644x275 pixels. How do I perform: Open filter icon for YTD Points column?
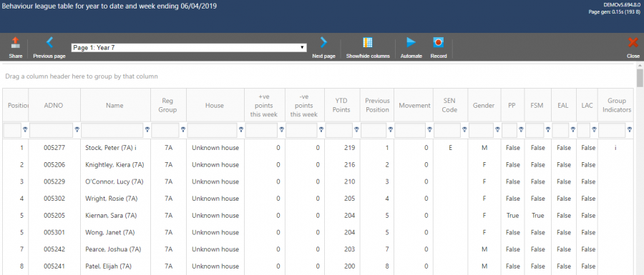click(x=356, y=129)
